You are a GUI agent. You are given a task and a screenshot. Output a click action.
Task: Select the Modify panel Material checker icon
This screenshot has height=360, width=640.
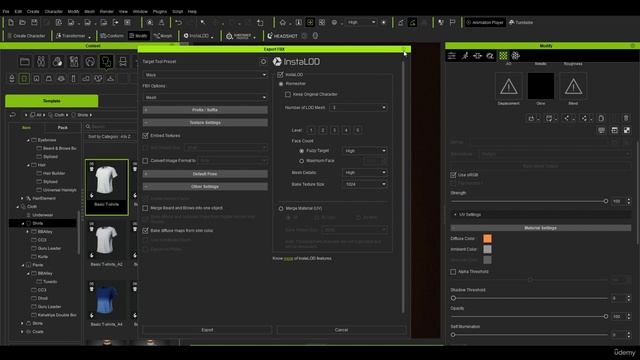(503, 56)
